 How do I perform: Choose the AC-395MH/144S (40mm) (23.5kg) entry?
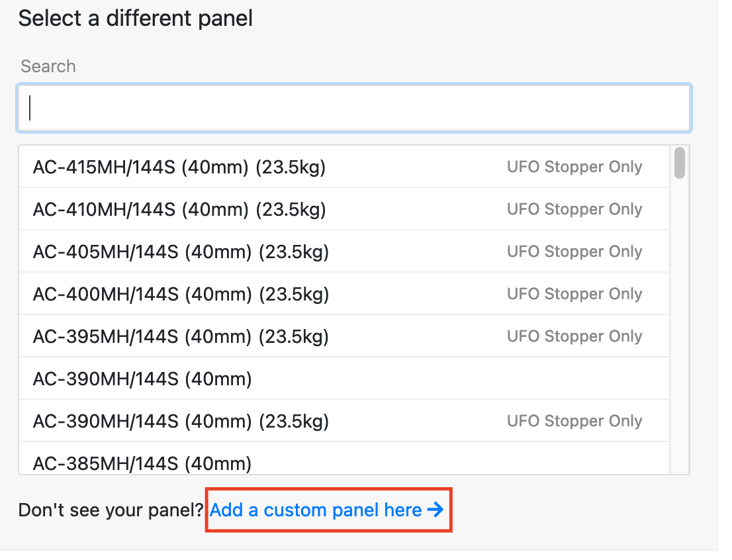coord(344,336)
